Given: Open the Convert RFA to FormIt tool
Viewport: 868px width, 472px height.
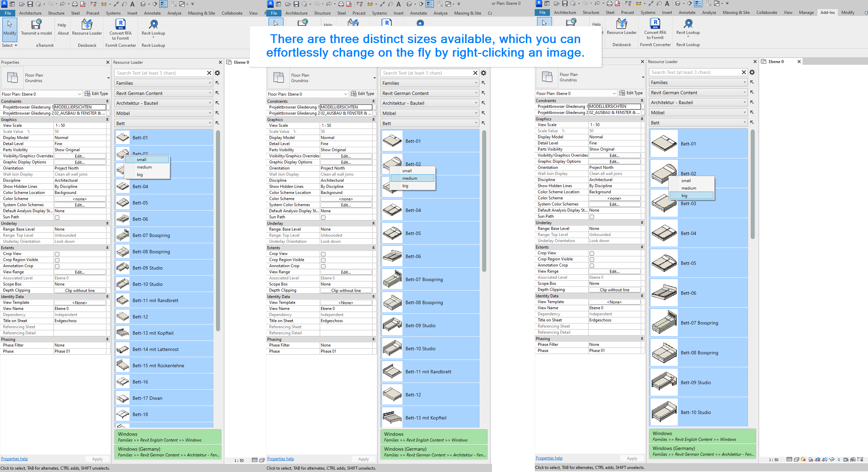Looking at the screenshot, I should tap(120, 24).
